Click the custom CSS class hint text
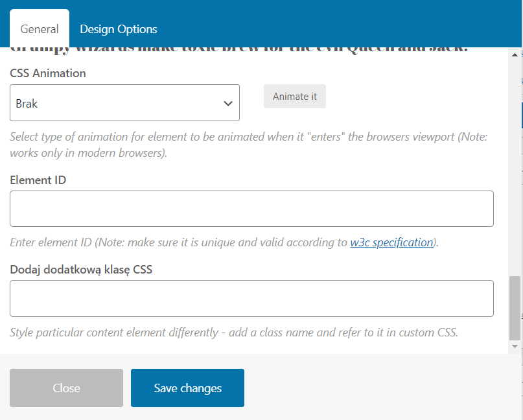Image resolution: width=523 pixels, height=420 pixels. coord(233,332)
